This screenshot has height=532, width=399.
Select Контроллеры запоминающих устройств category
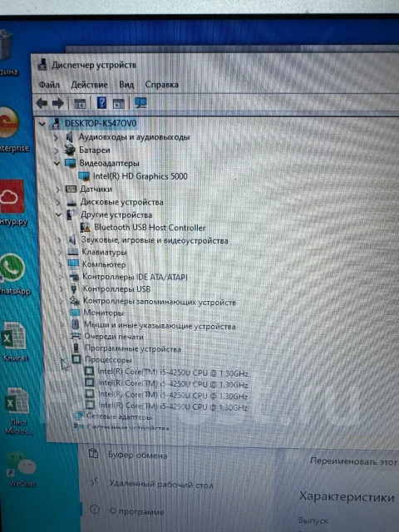pos(159,302)
